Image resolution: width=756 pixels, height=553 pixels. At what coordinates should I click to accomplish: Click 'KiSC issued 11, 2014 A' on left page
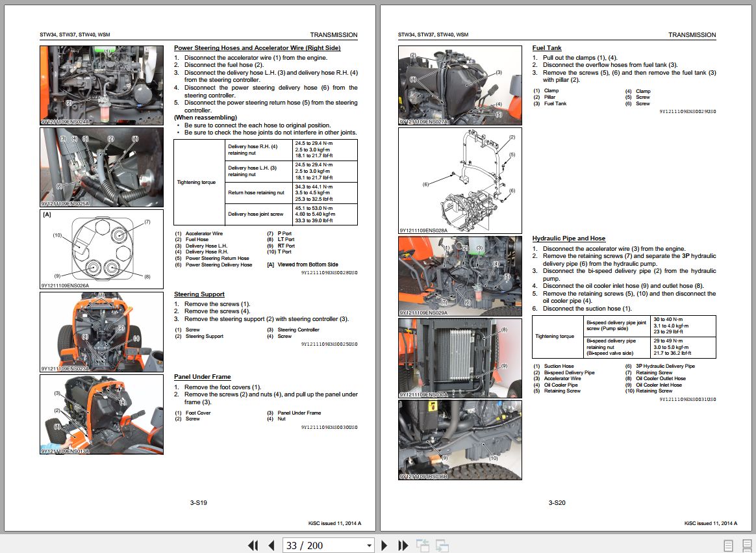coord(334,524)
